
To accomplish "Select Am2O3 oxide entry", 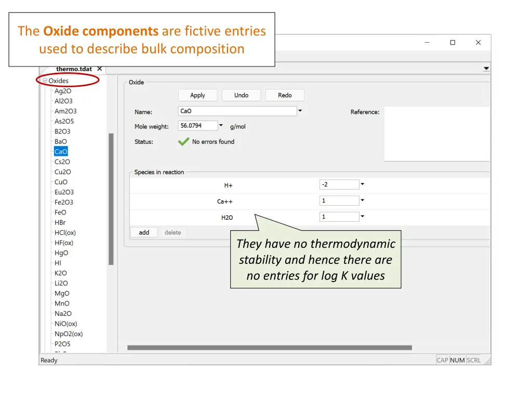I will [65, 111].
